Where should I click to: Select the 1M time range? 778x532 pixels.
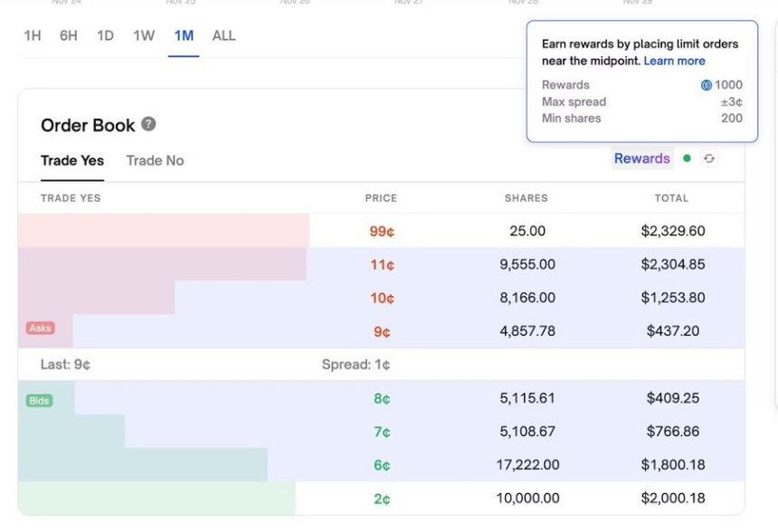[184, 36]
